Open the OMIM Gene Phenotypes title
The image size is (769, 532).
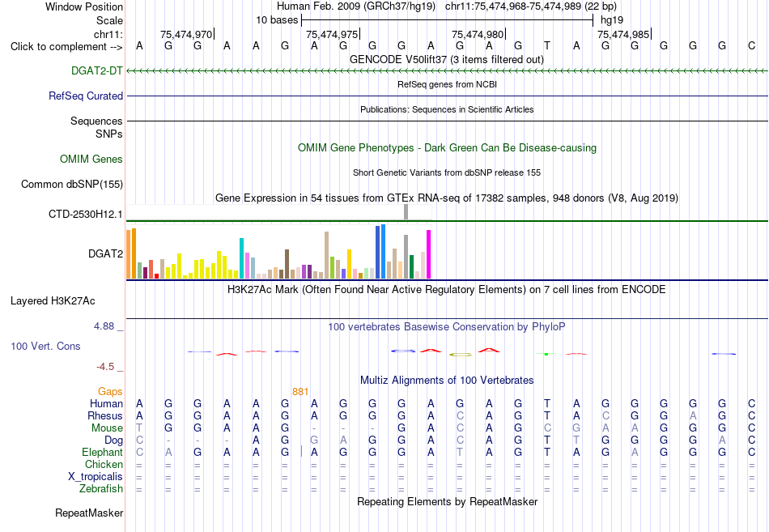(447, 147)
